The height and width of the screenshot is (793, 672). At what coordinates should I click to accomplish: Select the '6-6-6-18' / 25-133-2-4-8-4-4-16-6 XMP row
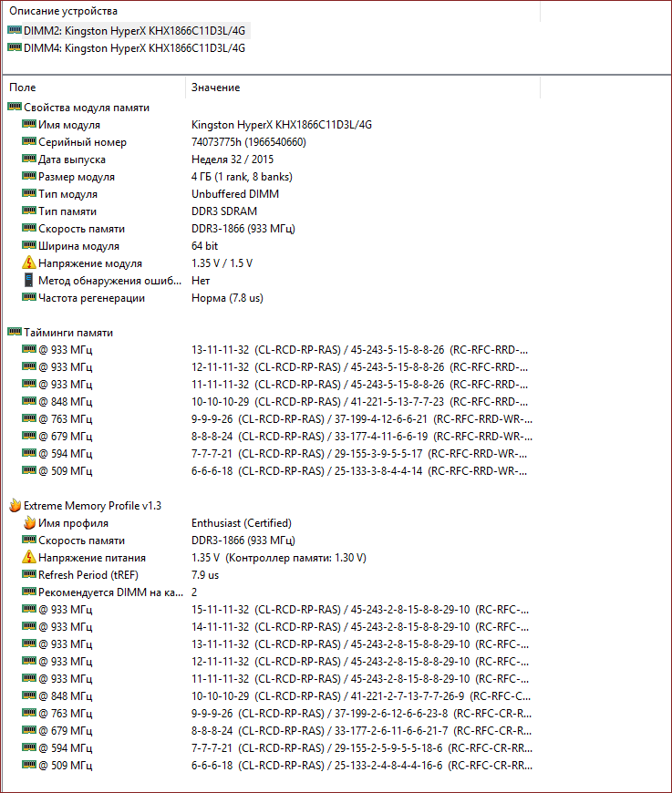tap(277, 765)
